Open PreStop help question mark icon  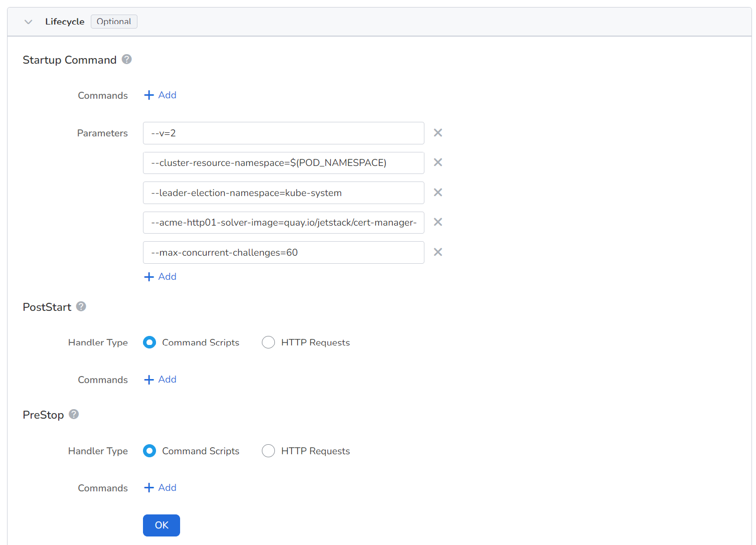[74, 414]
